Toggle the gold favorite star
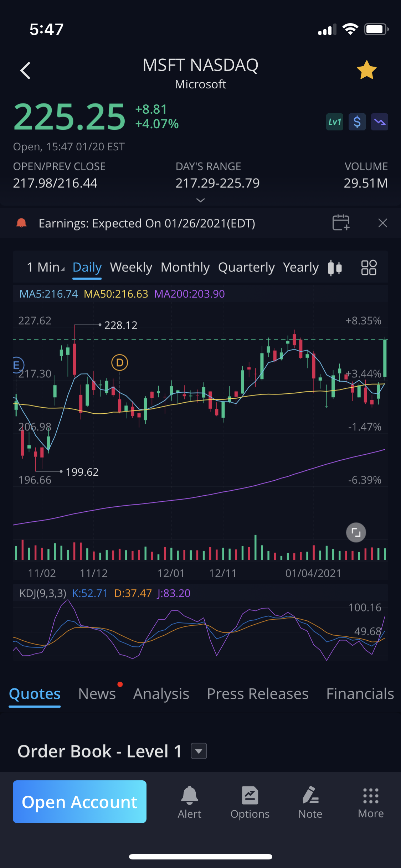This screenshot has width=401, height=868. click(x=366, y=70)
